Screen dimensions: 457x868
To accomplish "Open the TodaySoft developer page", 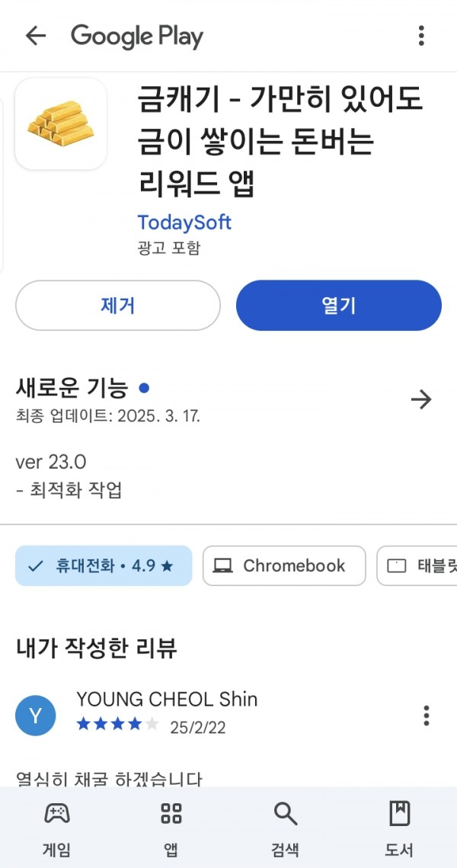I will pos(184,223).
